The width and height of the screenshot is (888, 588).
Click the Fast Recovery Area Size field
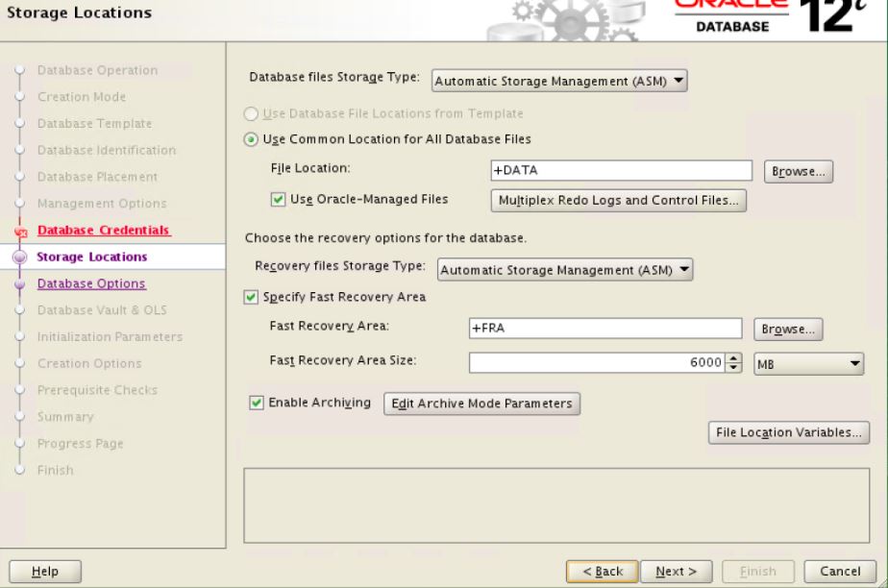tap(597, 363)
